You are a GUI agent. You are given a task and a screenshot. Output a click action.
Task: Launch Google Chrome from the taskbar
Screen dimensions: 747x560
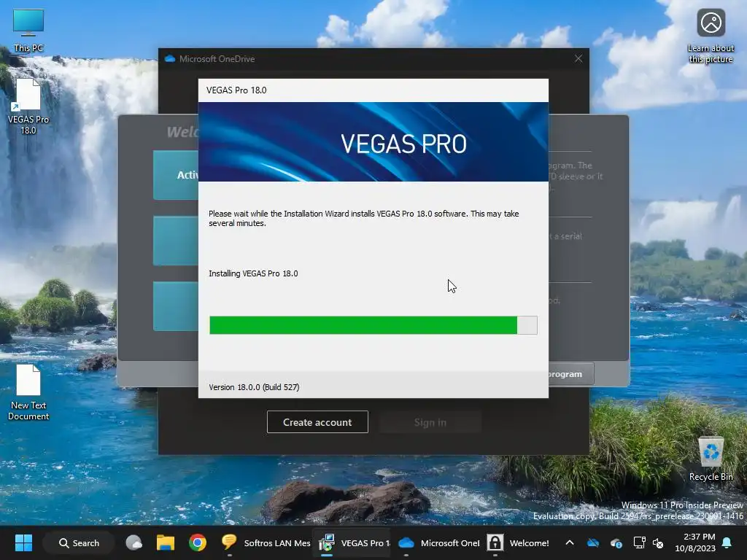(x=197, y=542)
